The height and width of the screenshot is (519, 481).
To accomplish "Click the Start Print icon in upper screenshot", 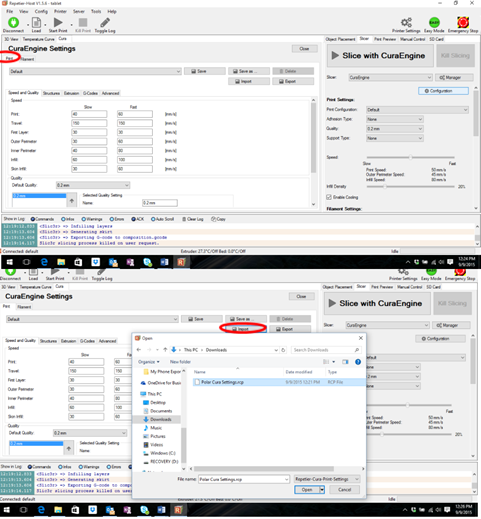I will coord(58,22).
